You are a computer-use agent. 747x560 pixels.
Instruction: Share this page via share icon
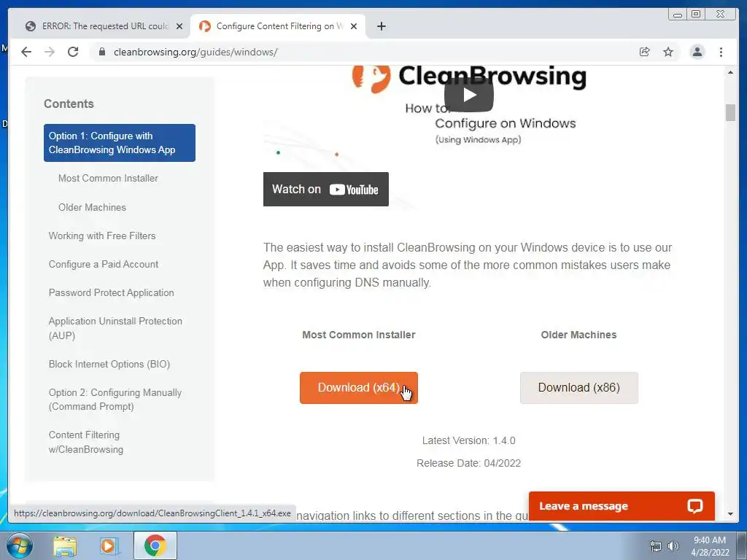pos(645,52)
